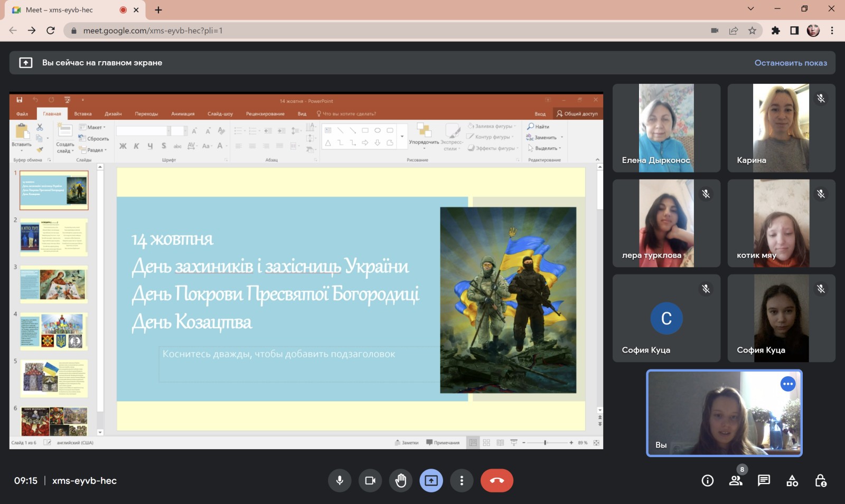Viewport: 845px width, 504px height.
Task: Select slide 5 thumbnail
Action: coord(54,378)
